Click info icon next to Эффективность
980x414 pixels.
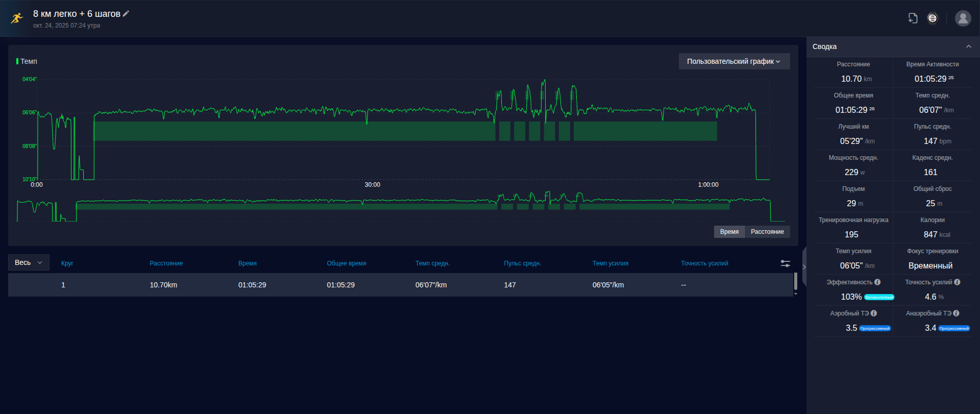[877, 282]
